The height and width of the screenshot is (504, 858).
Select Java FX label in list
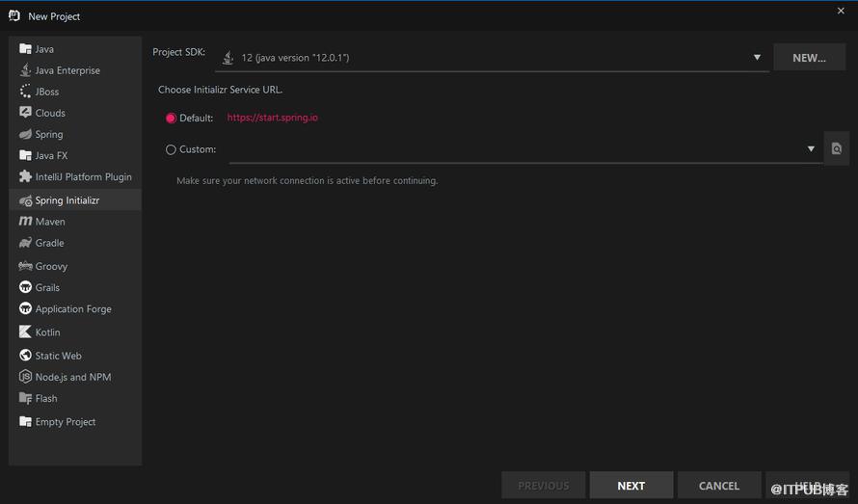(51, 156)
